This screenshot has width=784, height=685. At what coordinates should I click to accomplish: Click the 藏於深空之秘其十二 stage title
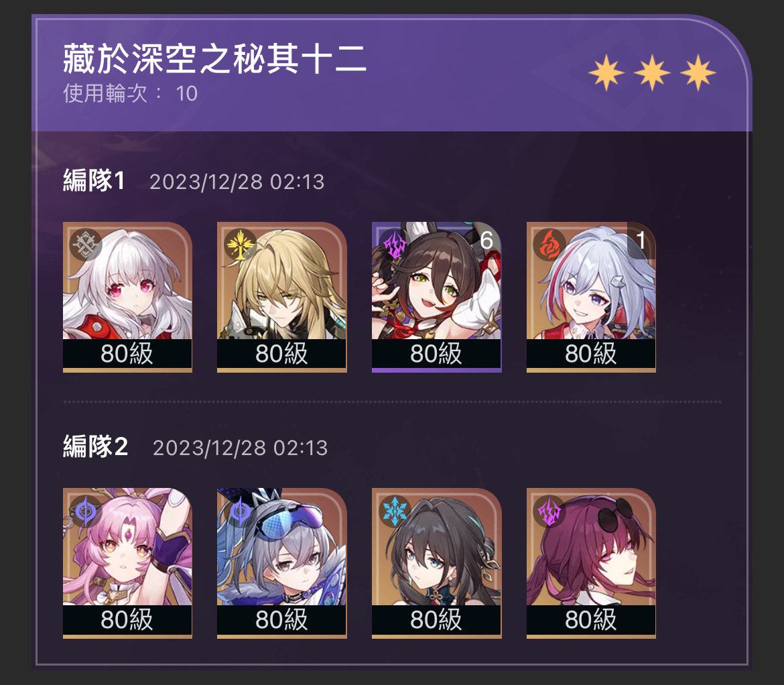[215, 58]
